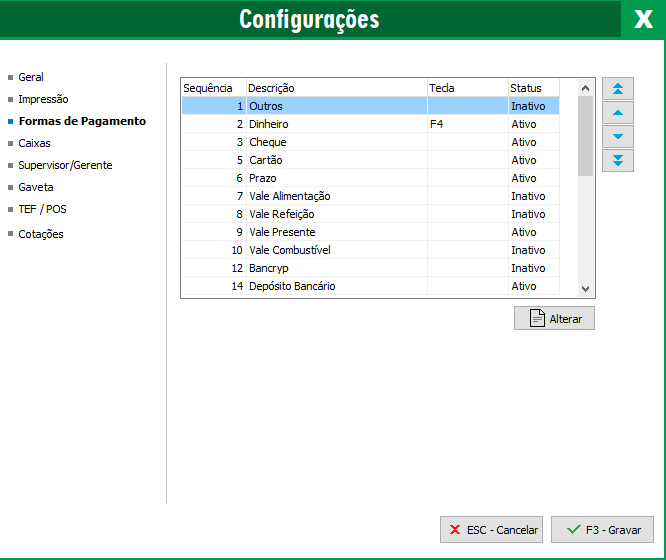The height and width of the screenshot is (560, 666).
Task: Select the Dinheiro payment row
Action: click(x=269, y=125)
